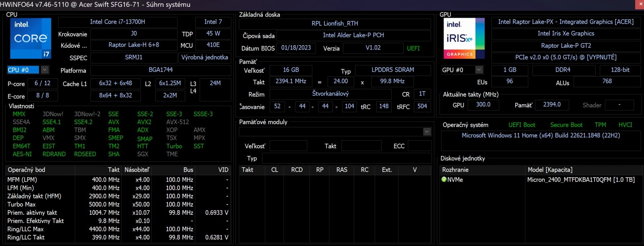This screenshot has height=246, width=644.
Task: Click the Násobiteľ column header
Action: [x=137, y=170]
